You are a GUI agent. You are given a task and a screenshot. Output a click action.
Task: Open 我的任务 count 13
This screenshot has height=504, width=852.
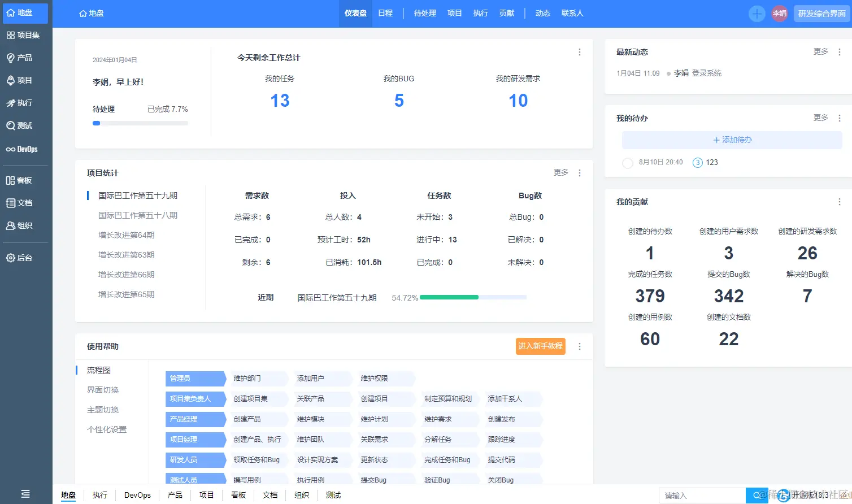coord(280,101)
